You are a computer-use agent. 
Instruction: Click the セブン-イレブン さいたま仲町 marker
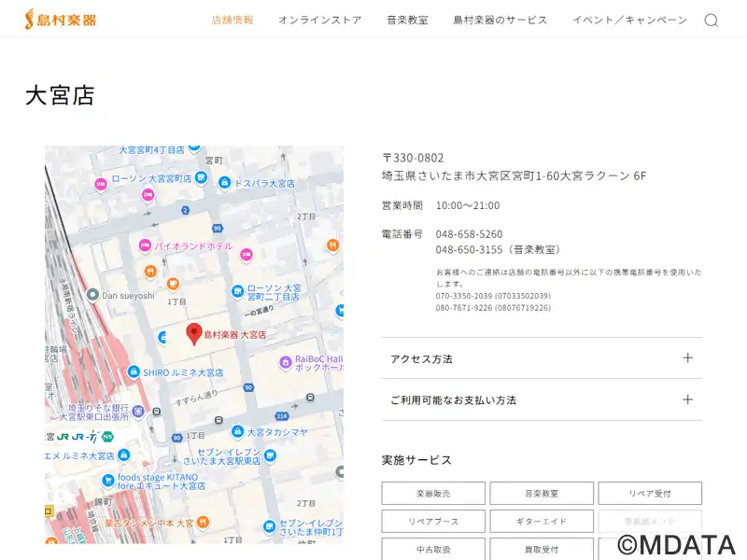pos(269,527)
